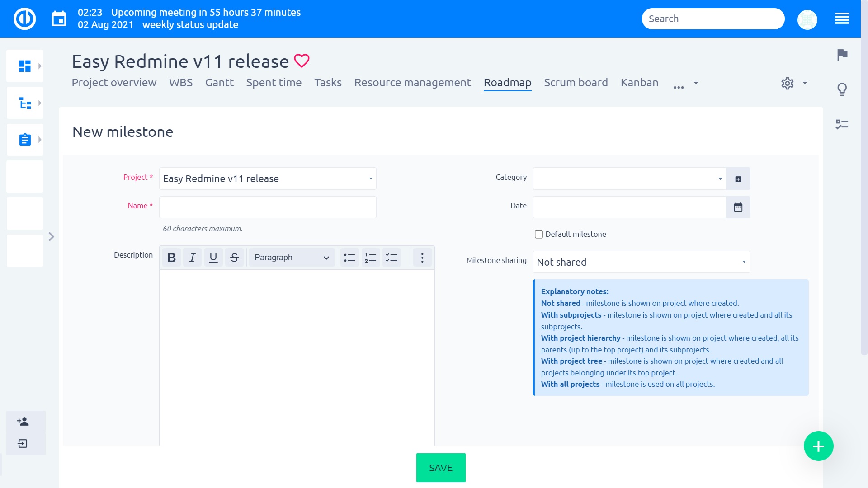This screenshot has height=488, width=868.
Task: Click the green plus floating action button
Action: click(818, 446)
